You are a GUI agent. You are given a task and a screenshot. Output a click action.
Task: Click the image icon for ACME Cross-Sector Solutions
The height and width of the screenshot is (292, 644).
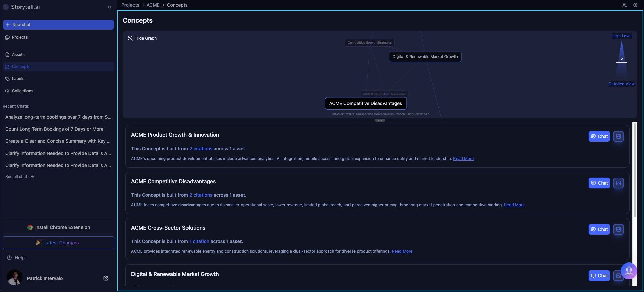619,229
